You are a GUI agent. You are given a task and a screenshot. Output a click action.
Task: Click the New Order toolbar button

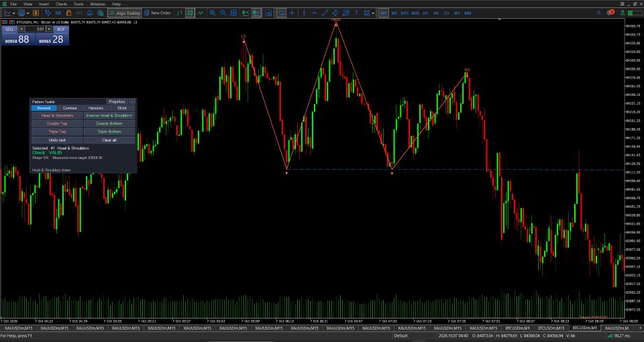(x=157, y=13)
